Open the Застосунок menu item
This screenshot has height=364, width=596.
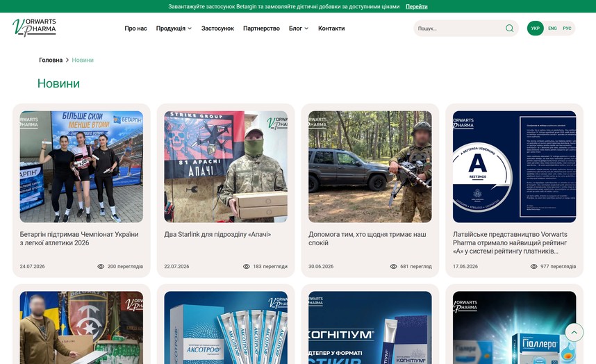[x=217, y=28]
